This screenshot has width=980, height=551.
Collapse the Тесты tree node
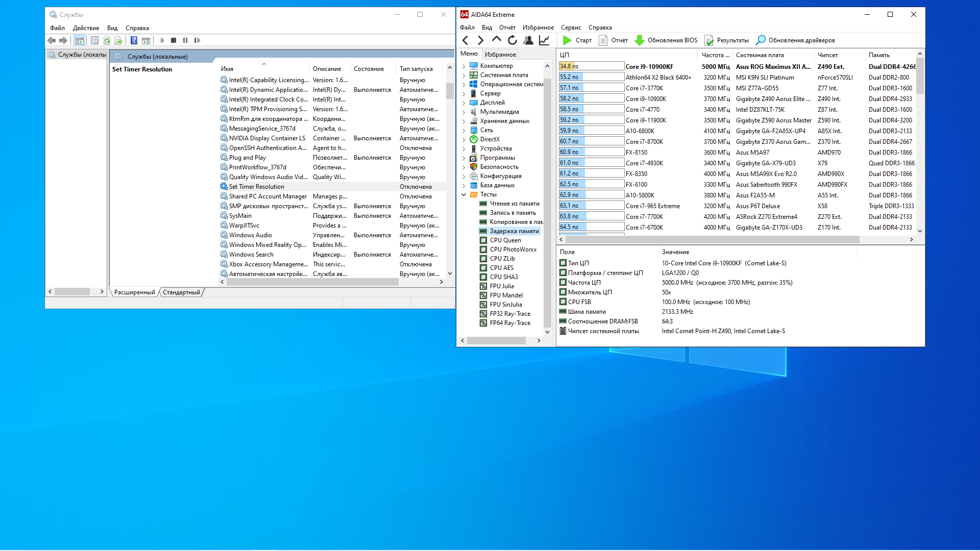pos(463,194)
